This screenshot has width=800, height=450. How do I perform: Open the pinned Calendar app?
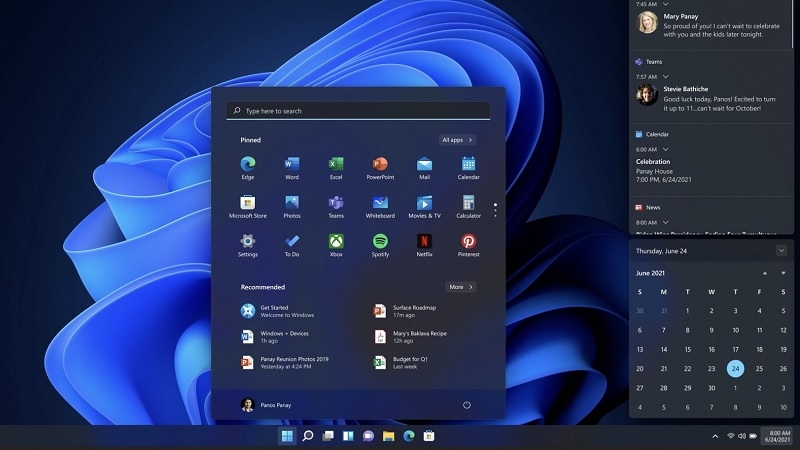(x=468, y=168)
